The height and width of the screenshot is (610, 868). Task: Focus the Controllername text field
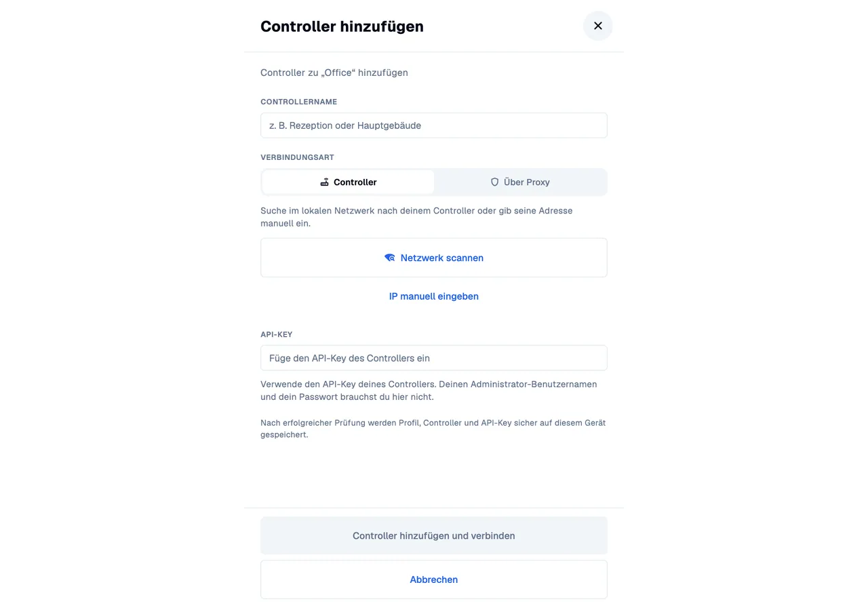[434, 125]
